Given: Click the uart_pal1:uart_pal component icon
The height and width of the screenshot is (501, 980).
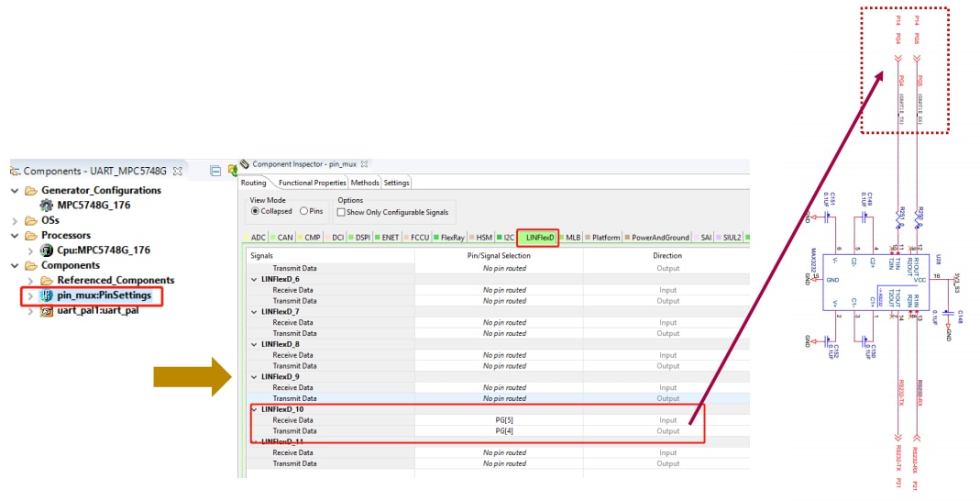Looking at the screenshot, I should point(46,310).
